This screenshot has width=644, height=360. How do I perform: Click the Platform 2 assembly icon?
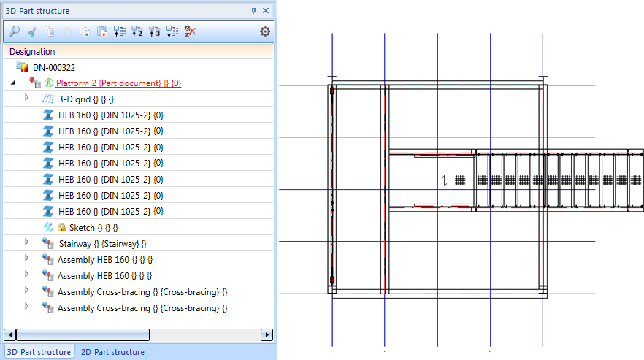coord(35,83)
